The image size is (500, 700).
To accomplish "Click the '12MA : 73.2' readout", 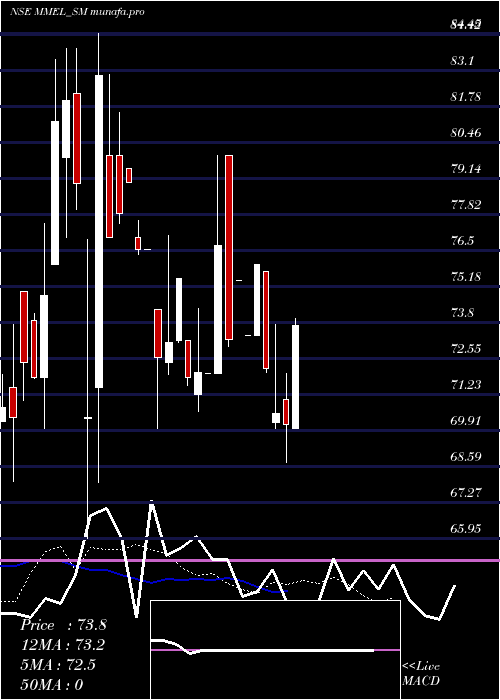I will tap(63, 645).
